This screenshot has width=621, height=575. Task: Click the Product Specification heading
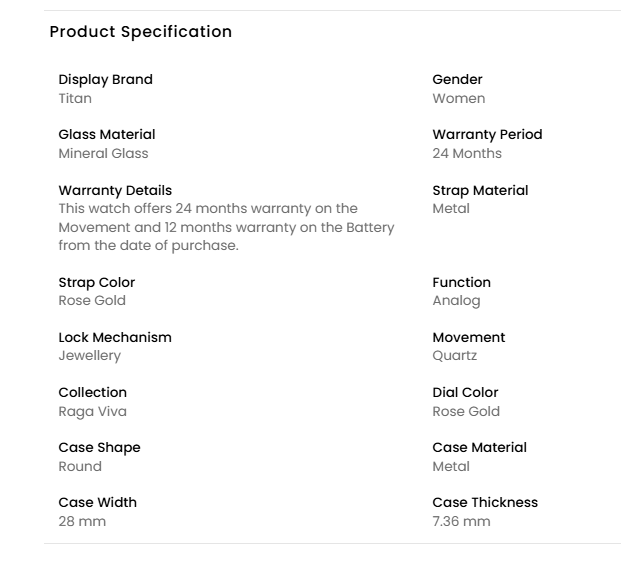tap(141, 32)
